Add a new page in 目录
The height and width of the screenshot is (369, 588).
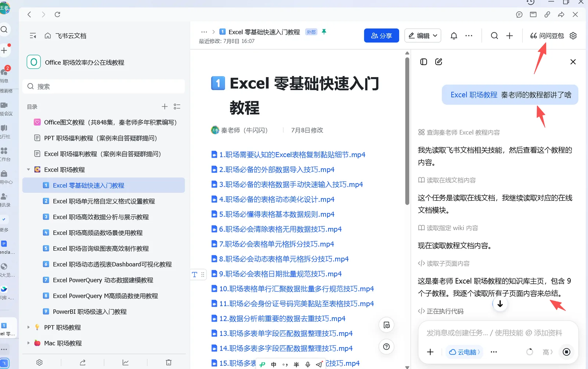click(x=165, y=107)
